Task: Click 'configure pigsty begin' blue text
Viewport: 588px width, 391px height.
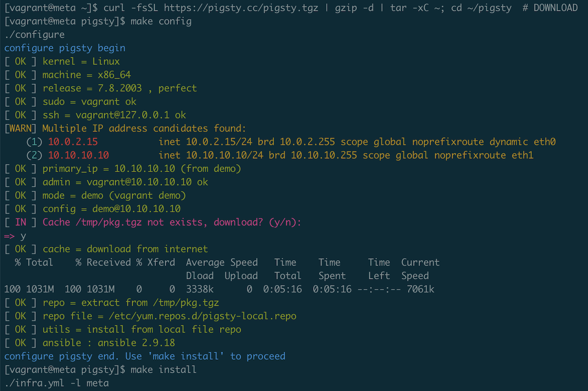Action: click(65, 48)
